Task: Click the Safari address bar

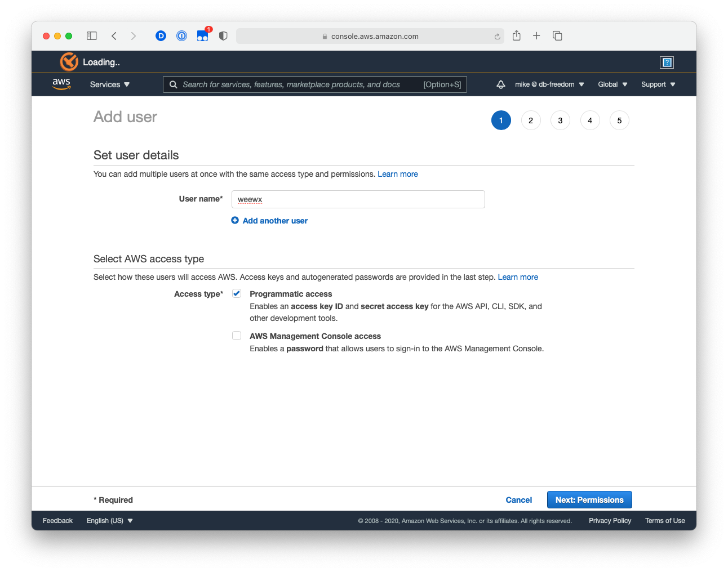Action: (x=370, y=36)
